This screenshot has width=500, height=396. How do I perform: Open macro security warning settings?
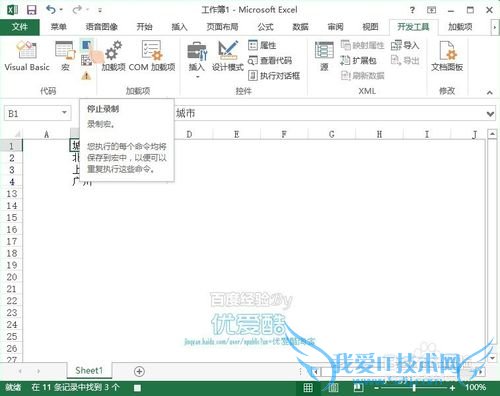(x=86, y=76)
